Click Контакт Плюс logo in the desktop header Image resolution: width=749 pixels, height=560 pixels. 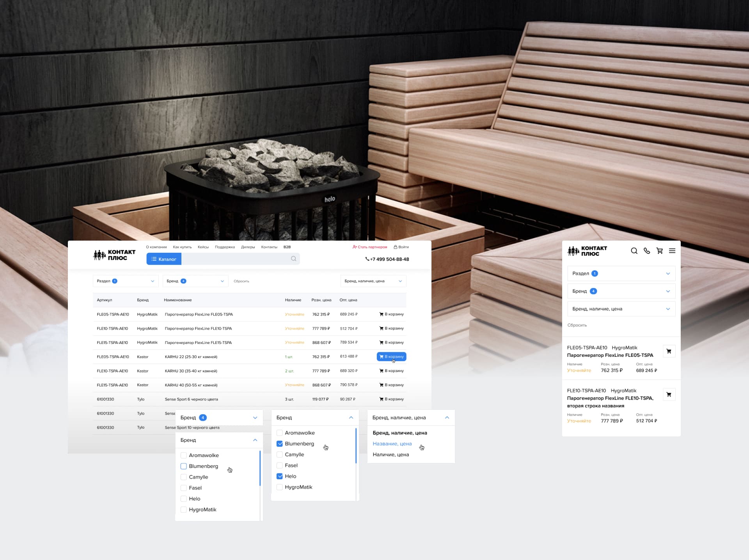tap(114, 255)
